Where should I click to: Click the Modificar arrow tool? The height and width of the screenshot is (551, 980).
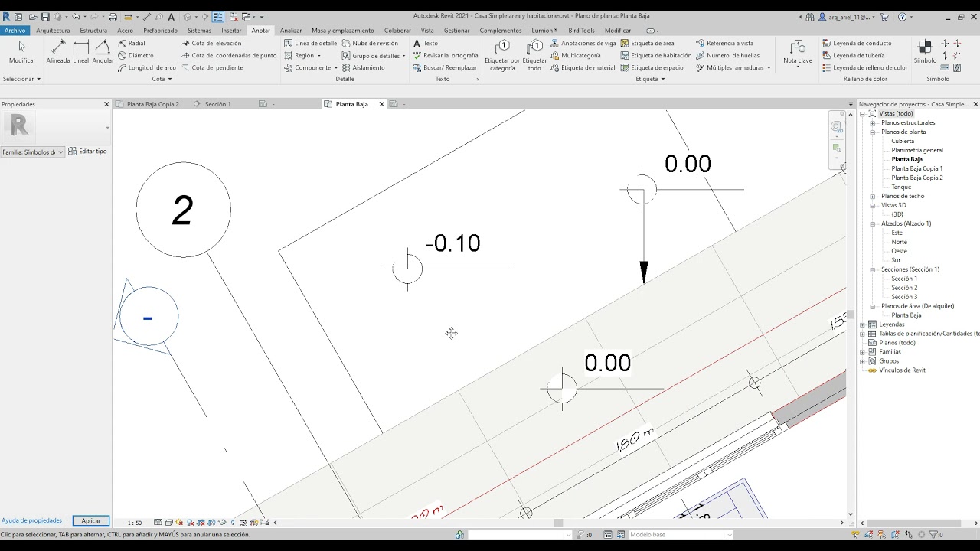[22, 52]
